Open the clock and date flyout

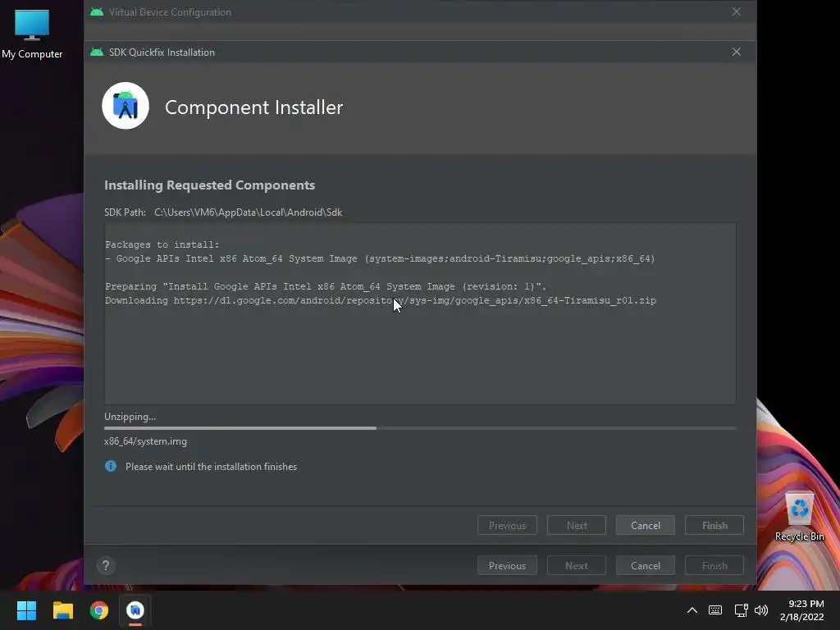point(802,610)
